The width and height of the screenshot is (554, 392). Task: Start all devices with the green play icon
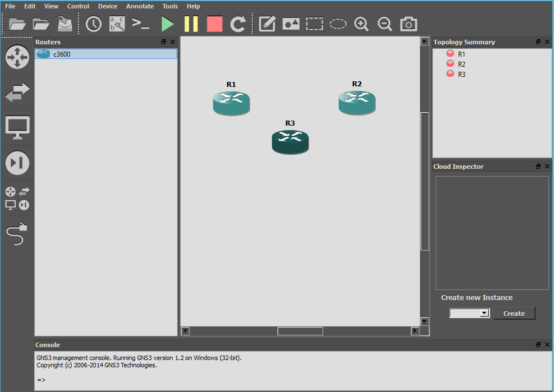[167, 24]
